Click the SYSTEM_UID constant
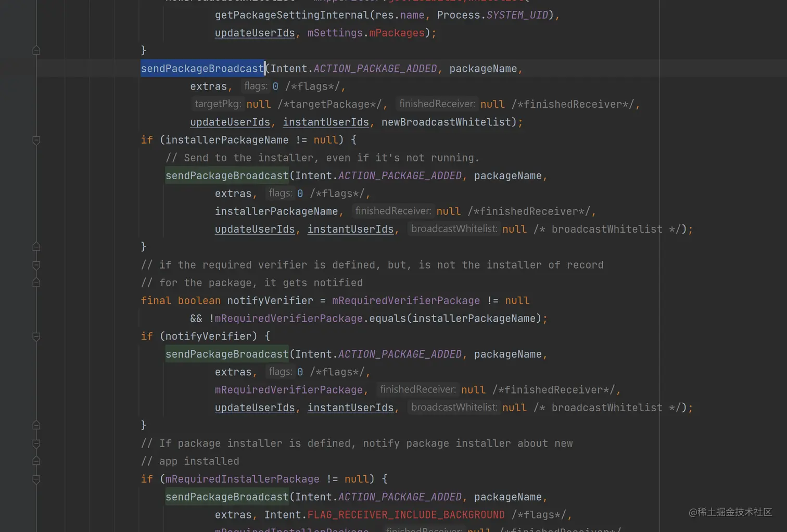The height and width of the screenshot is (532, 787). click(x=517, y=15)
